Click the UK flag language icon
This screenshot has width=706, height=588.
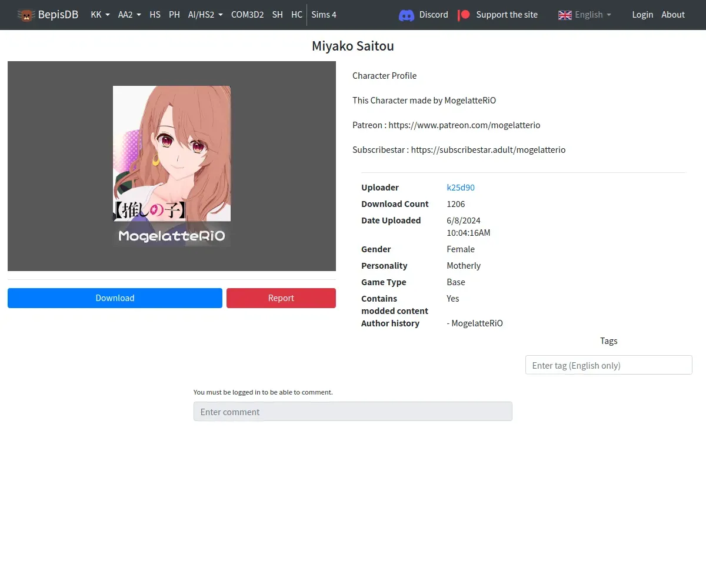pyautogui.click(x=565, y=15)
